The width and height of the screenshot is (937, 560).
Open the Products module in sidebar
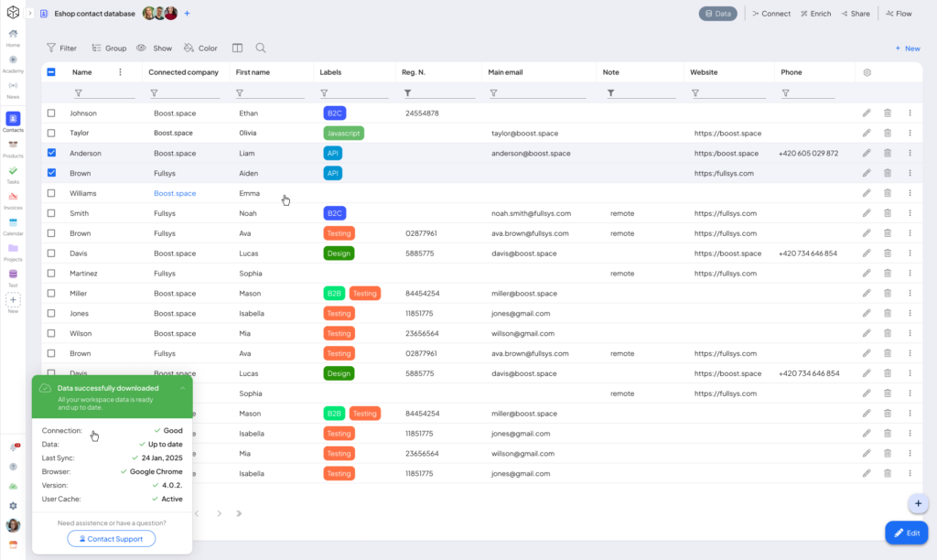pos(13,146)
